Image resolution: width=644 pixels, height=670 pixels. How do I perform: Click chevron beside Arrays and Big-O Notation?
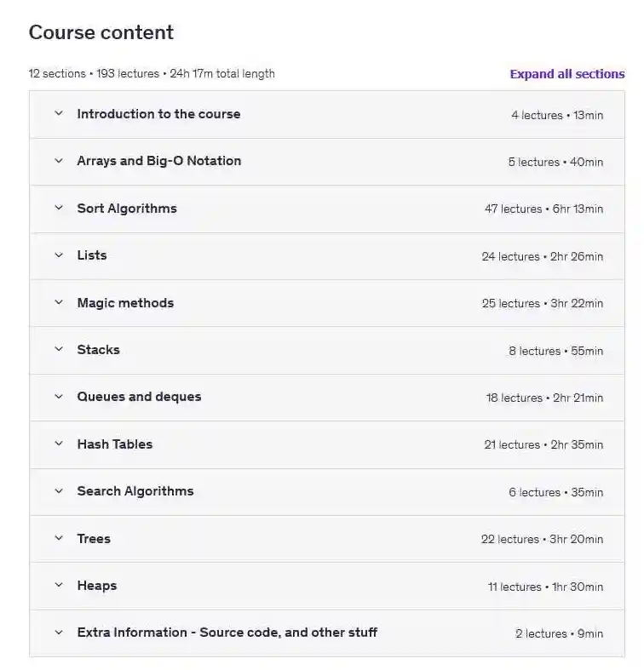tap(59, 161)
